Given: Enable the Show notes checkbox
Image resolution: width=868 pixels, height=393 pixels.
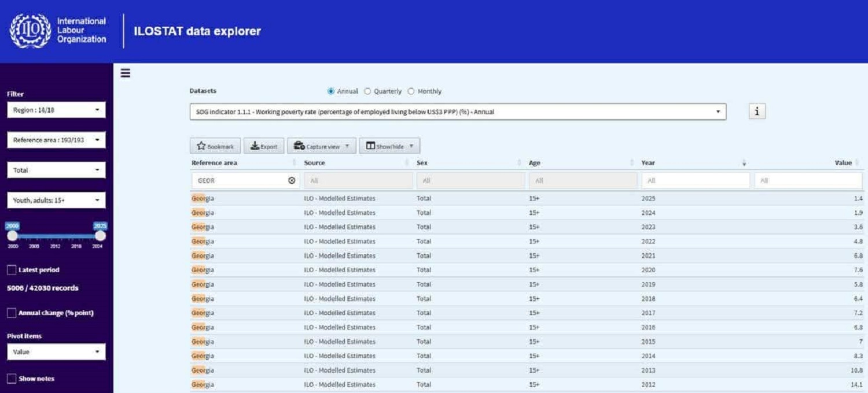Looking at the screenshot, I should coord(12,379).
